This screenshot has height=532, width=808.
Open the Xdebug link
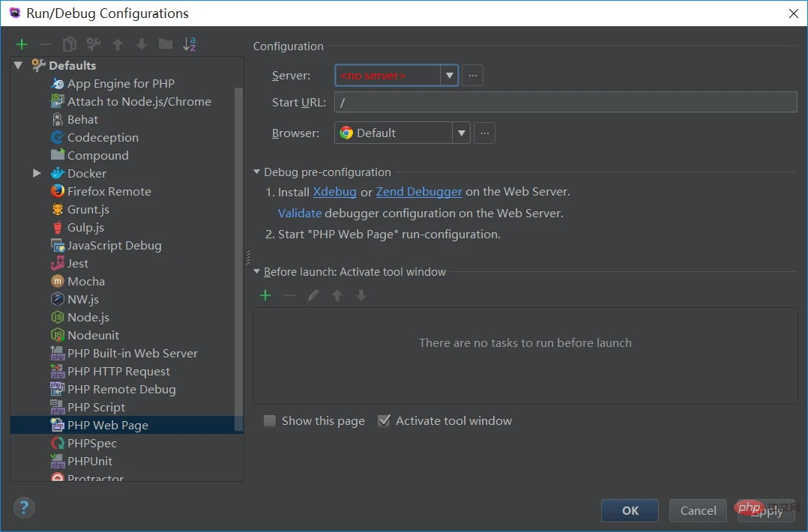[334, 192]
